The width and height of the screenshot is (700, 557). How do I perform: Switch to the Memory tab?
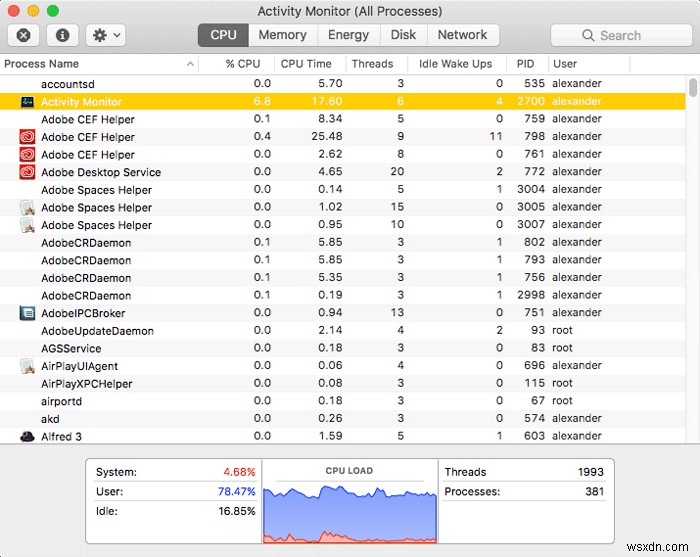282,35
